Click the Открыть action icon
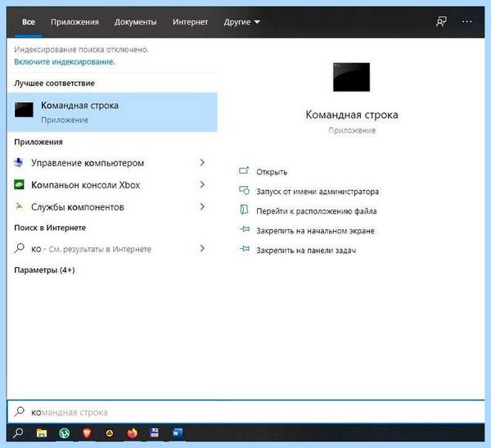 point(244,171)
